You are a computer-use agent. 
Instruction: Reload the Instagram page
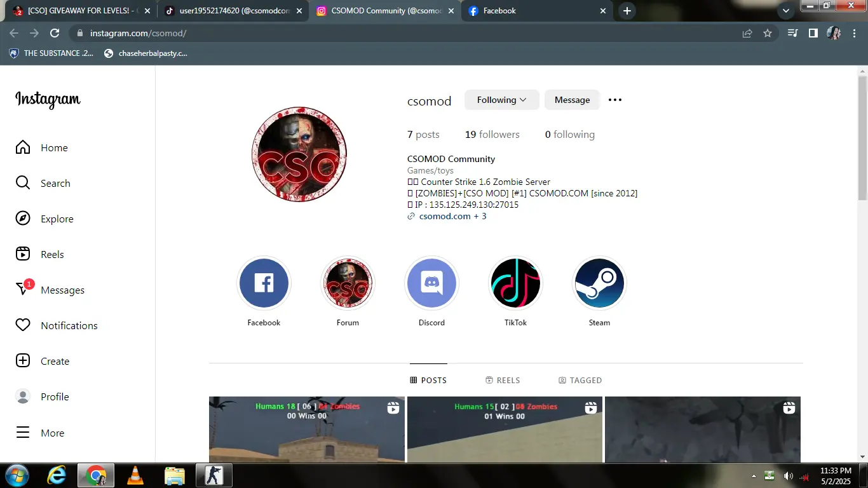pos(55,33)
